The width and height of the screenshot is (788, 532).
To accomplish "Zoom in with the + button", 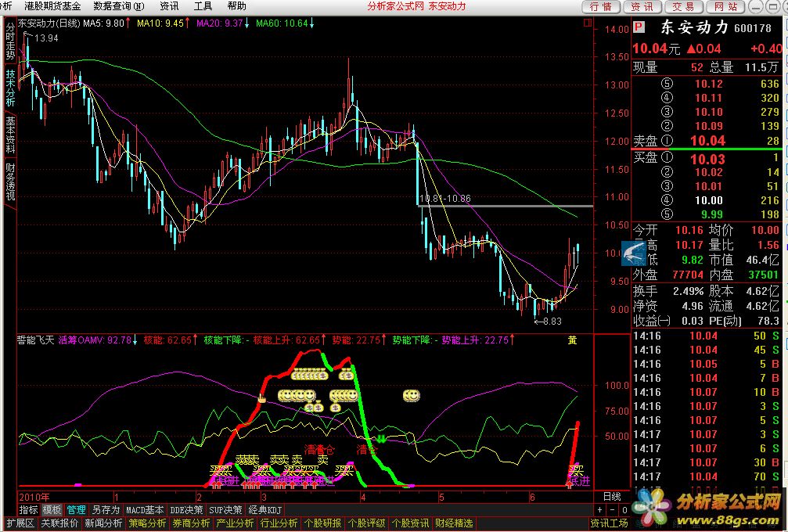I will (600, 510).
